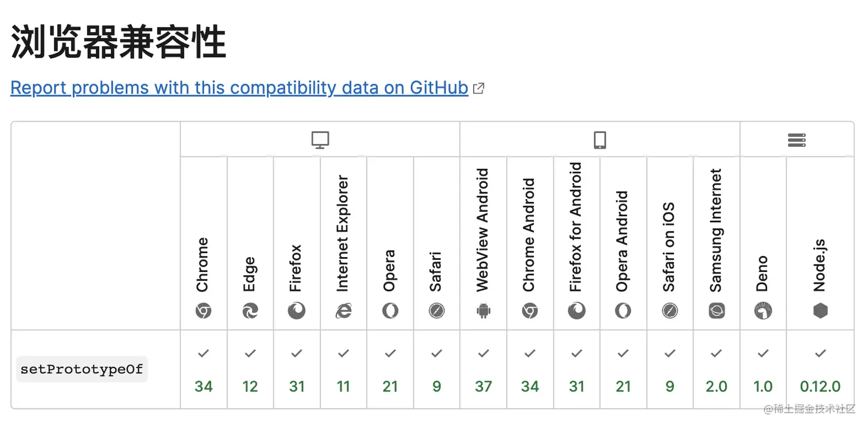Open the Report problems GitHub link
The width and height of the screenshot is (868, 427).
pos(239,88)
